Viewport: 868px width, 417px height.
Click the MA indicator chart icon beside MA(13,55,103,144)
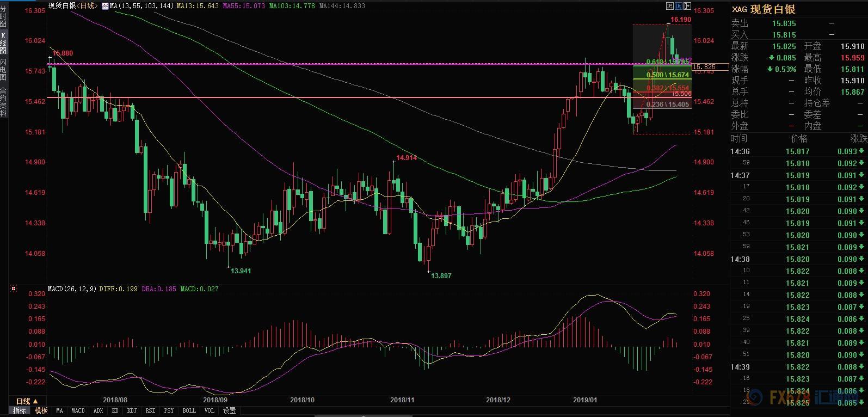[x=104, y=6]
